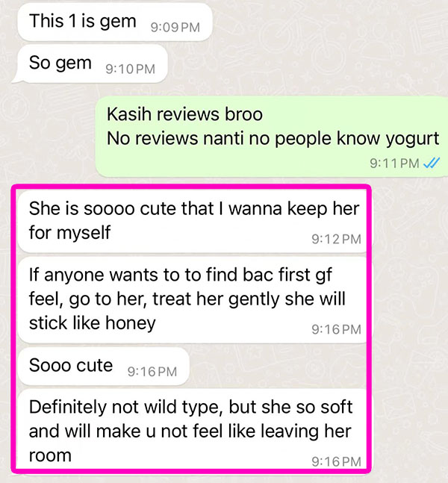This screenshot has width=448, height=483.
Task: Tap the "She is soooo cute" message
Action: click(x=193, y=222)
